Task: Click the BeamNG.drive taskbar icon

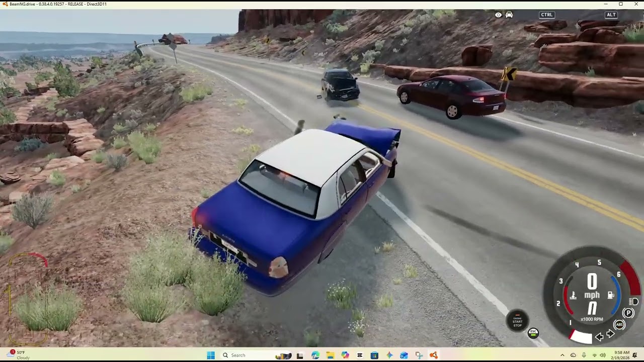Action: pyautogui.click(x=434, y=355)
